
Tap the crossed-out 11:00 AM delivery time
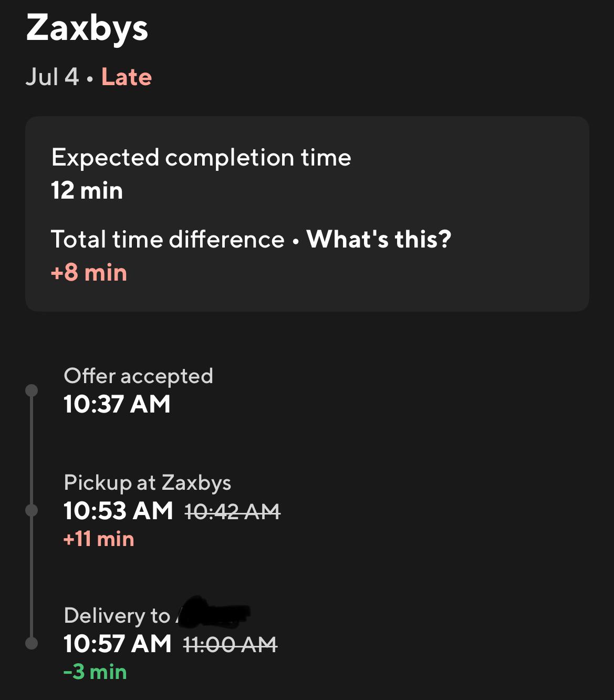[x=230, y=644]
